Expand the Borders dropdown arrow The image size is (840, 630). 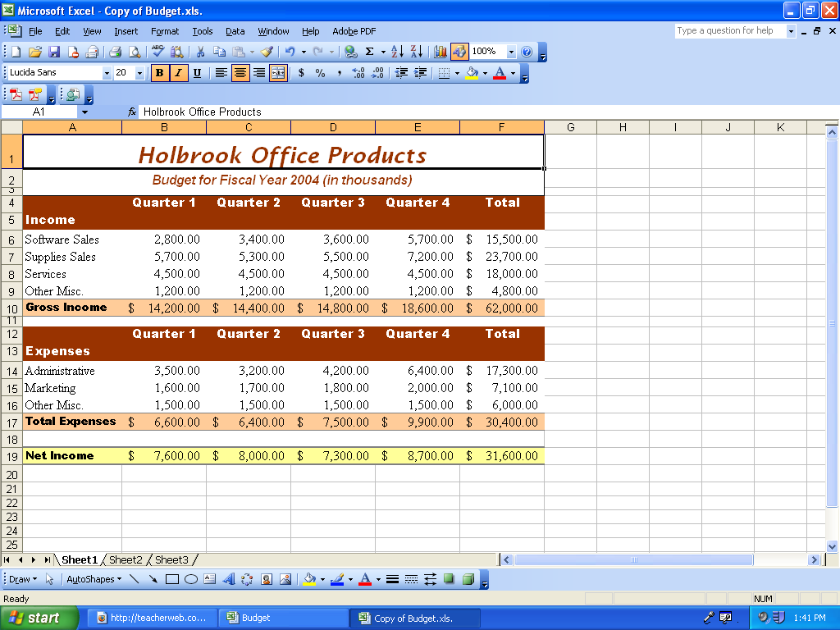pos(457,73)
